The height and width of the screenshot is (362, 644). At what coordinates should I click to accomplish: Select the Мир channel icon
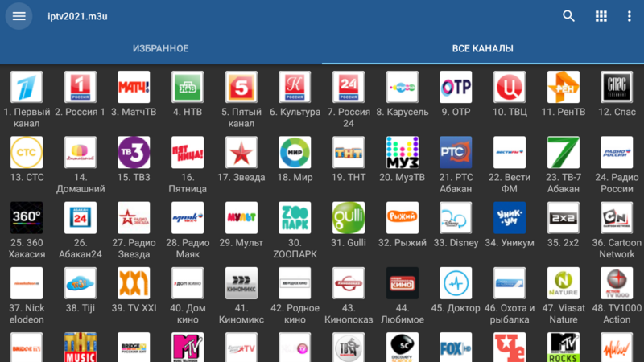pyautogui.click(x=295, y=152)
